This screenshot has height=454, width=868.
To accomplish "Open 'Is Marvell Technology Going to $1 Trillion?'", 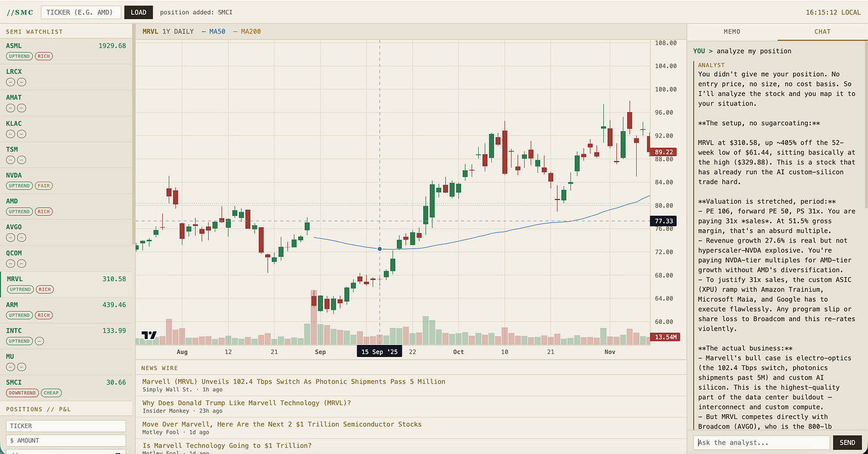I will pos(227,446).
